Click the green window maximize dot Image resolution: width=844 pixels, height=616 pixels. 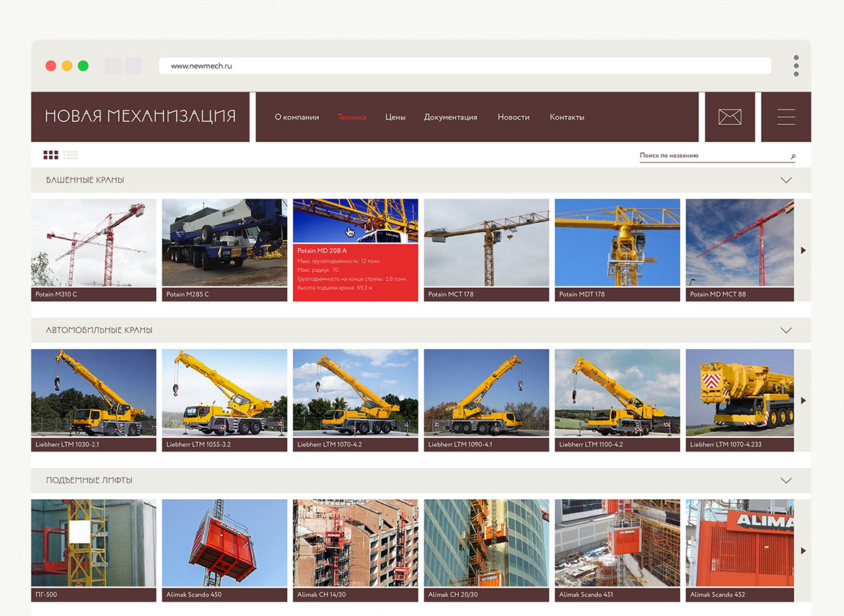[x=83, y=66]
